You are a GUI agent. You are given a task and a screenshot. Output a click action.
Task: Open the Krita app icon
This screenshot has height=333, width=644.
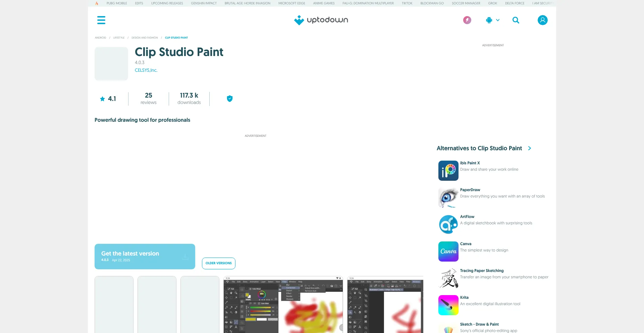coord(448,305)
